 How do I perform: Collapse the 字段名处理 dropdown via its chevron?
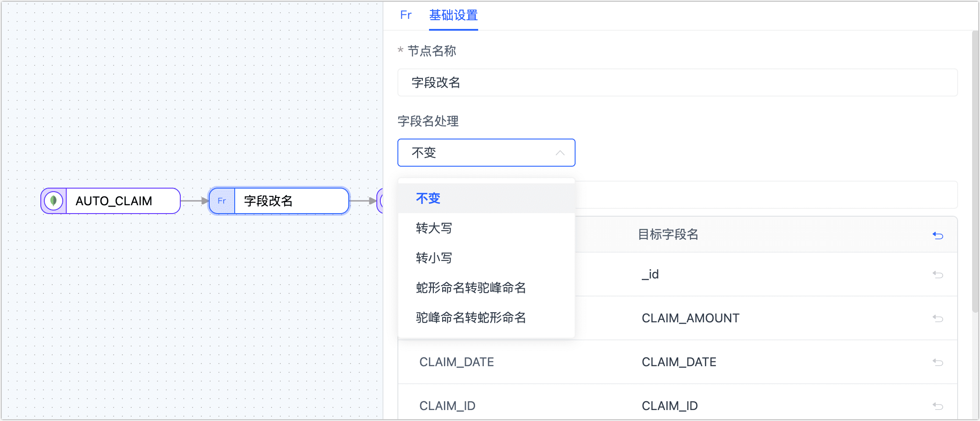560,153
